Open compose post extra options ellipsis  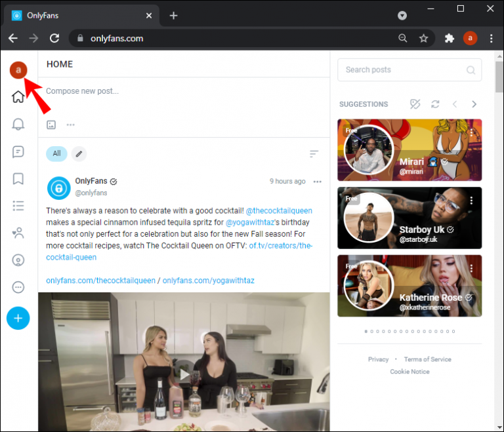pos(70,125)
